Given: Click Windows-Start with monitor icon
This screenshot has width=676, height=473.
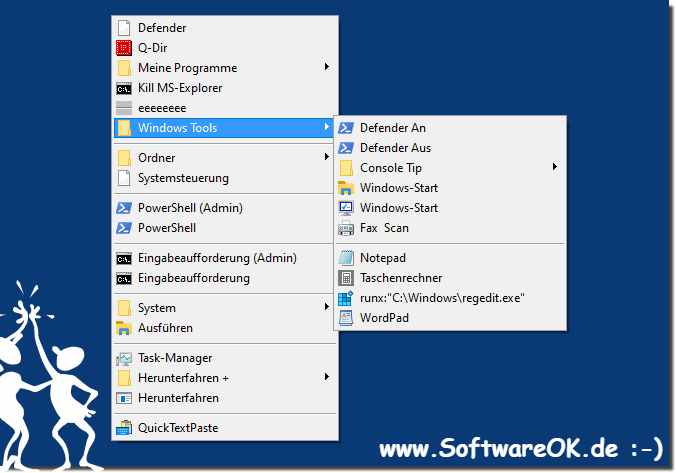Looking at the screenshot, I should [450, 208].
